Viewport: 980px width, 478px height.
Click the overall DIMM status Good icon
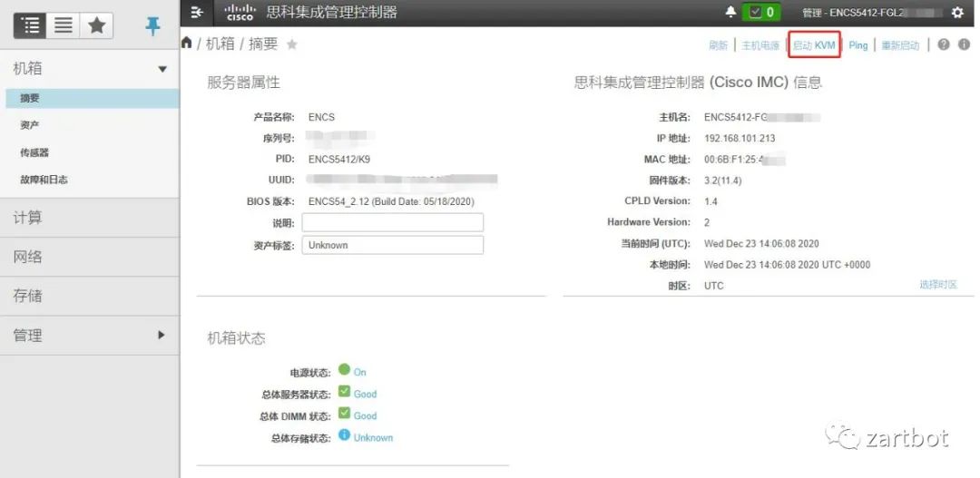tap(344, 413)
